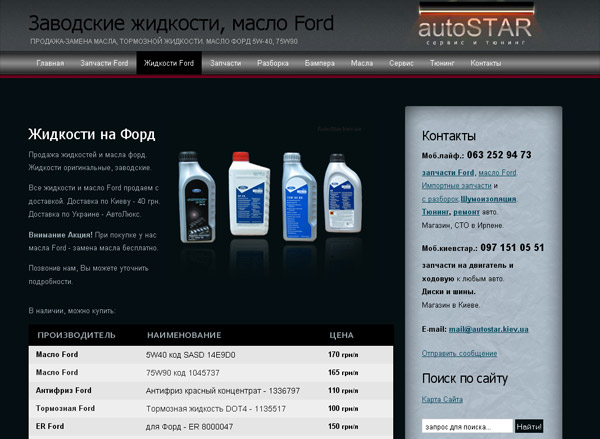Viewport: 600px width, 439px height.
Task: Open the 'с разборок' link
Action: point(440,199)
